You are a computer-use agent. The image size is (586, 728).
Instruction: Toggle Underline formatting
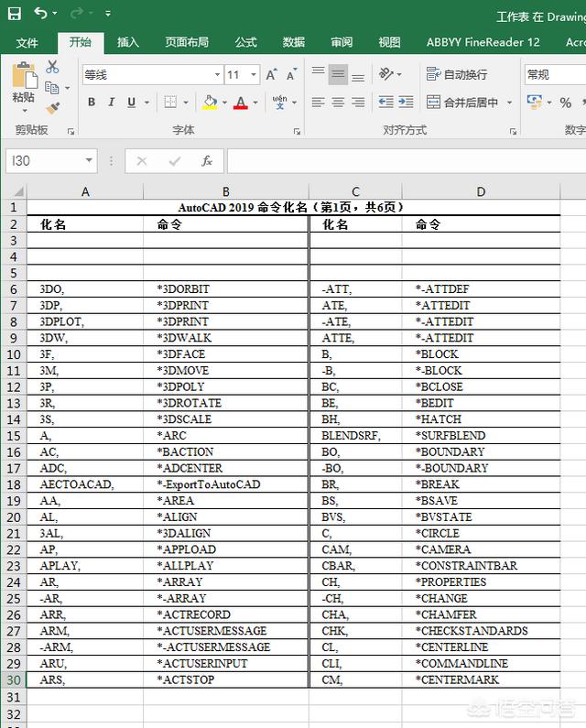tap(132, 103)
